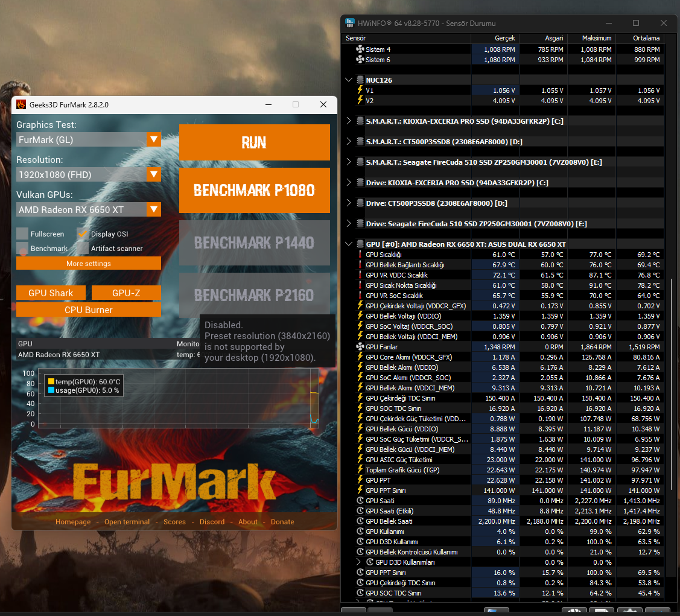Click the drive icon beside S.M.A.R.T.: CT500P3SSD8

[x=360, y=141]
